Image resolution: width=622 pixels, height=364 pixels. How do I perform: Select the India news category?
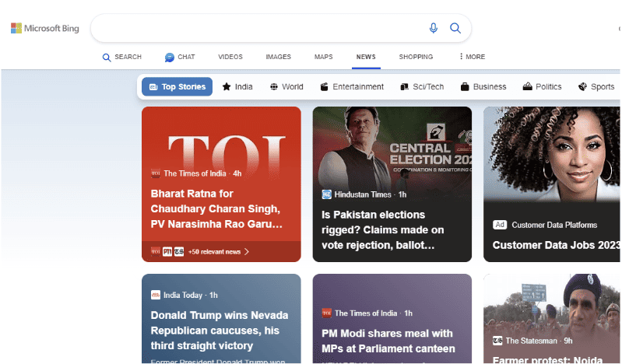point(237,86)
